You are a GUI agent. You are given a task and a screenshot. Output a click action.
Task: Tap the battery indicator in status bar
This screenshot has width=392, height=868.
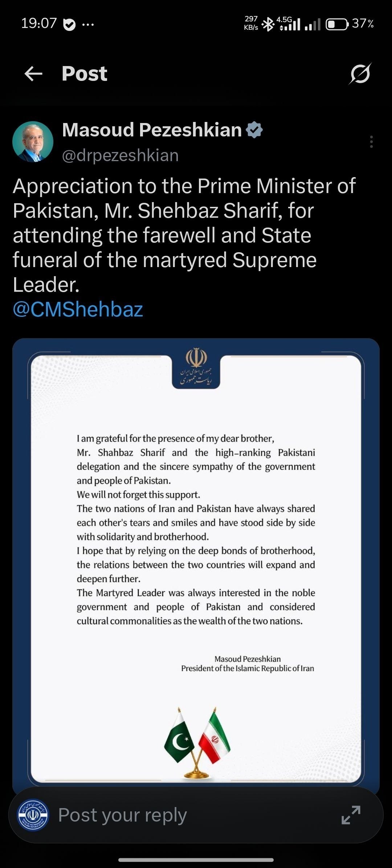click(337, 24)
